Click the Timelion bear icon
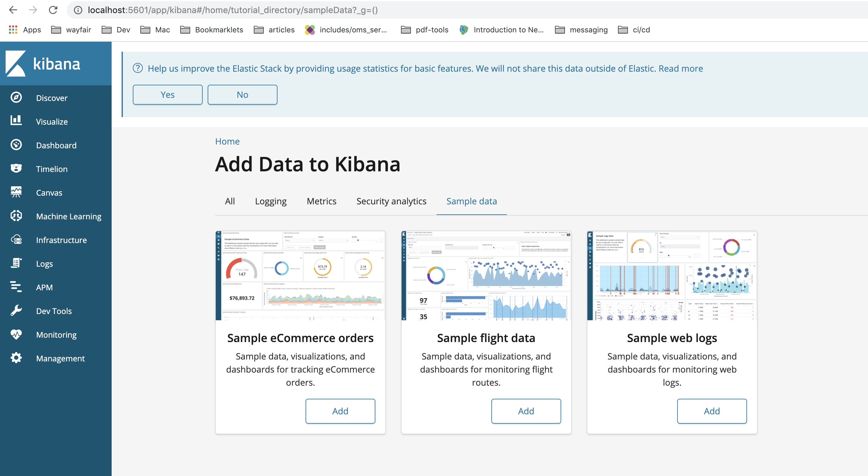 pos(16,168)
